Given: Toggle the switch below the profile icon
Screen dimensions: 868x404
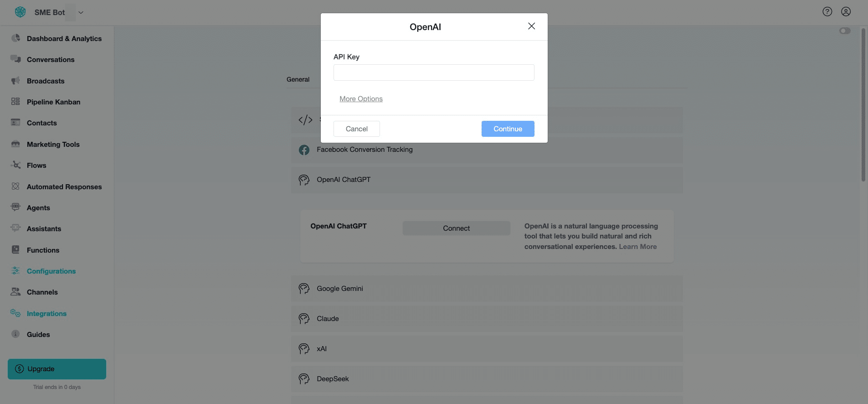Looking at the screenshot, I should [845, 31].
